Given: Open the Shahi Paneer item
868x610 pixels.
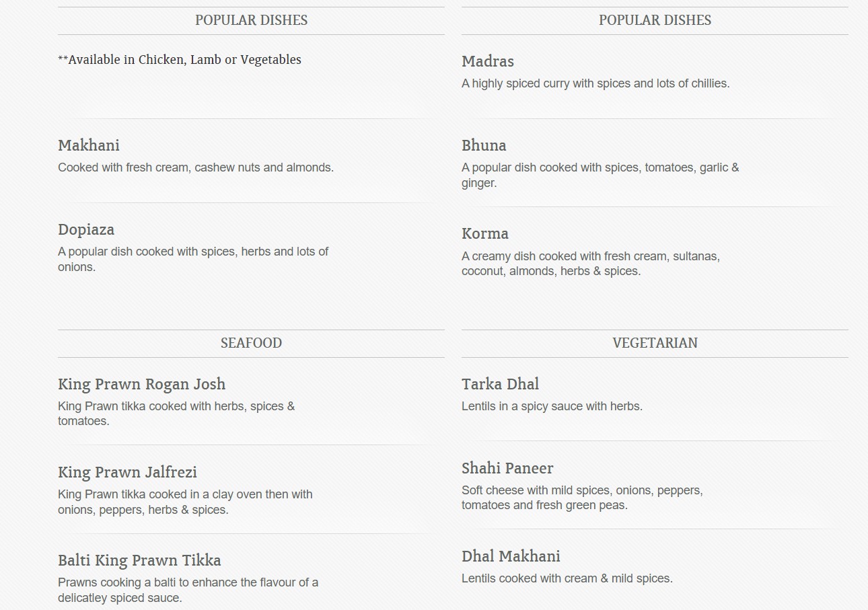Looking at the screenshot, I should pos(507,468).
